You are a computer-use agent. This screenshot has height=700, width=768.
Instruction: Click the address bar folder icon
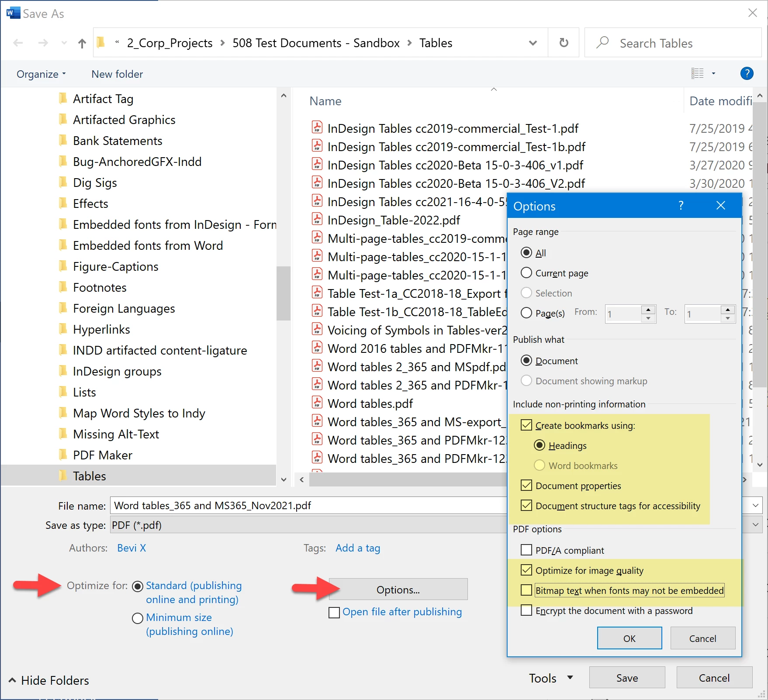click(101, 42)
